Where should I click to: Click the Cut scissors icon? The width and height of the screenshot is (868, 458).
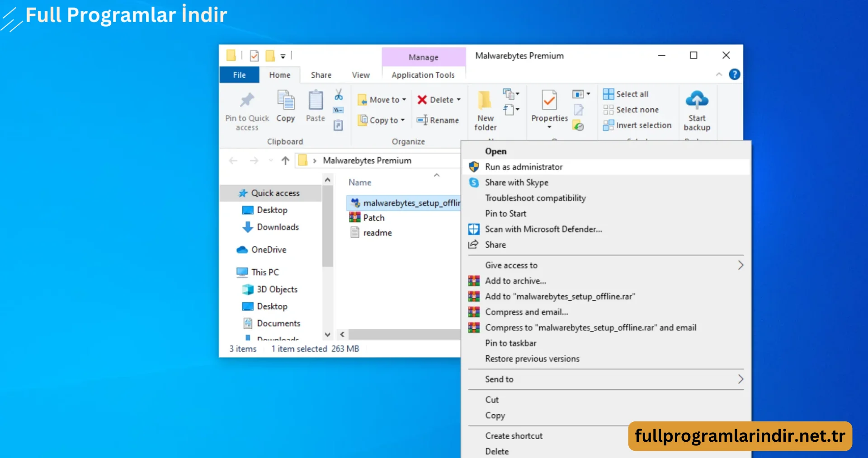339,94
